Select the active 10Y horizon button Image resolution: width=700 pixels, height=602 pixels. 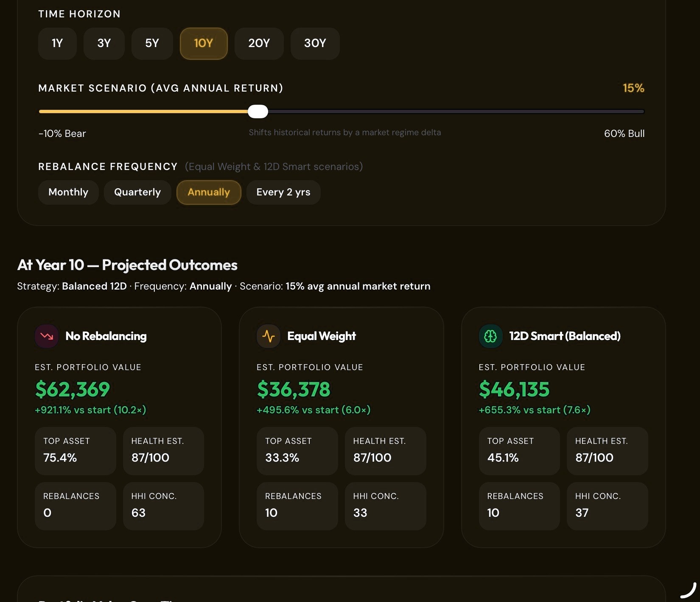coord(204,43)
